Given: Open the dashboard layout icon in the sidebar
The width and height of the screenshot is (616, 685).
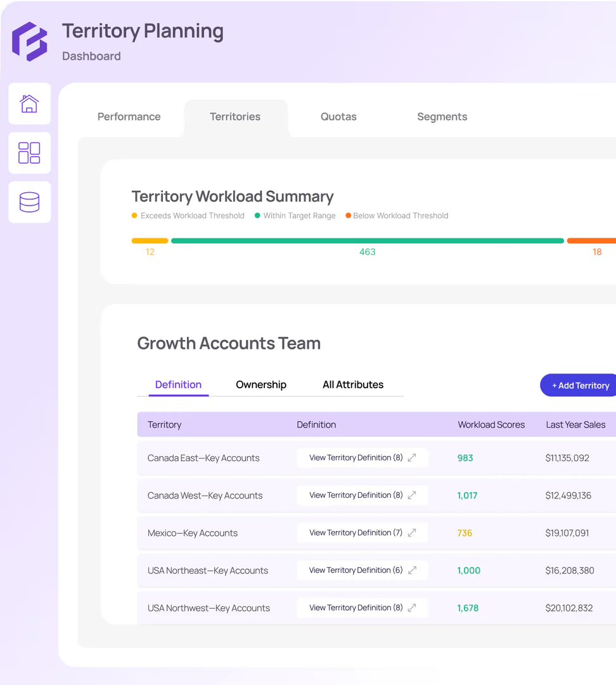Looking at the screenshot, I should (x=29, y=153).
